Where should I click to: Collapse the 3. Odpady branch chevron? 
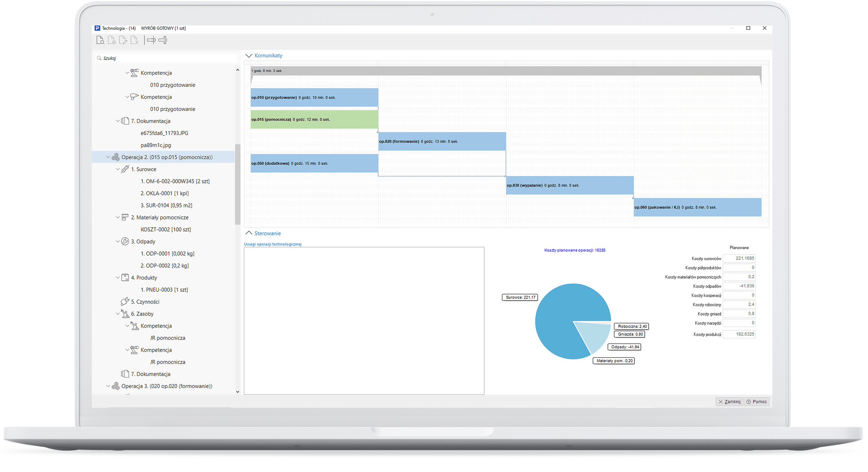(118, 241)
